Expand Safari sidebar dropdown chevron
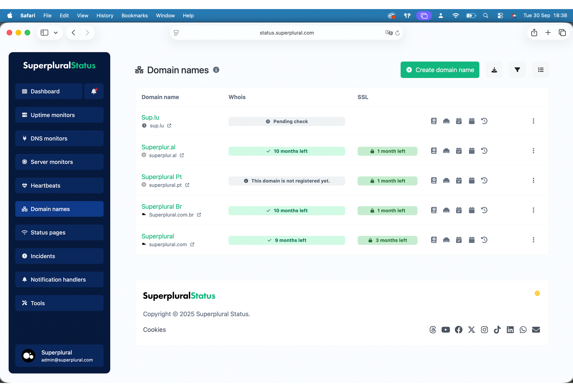The height and width of the screenshot is (392, 573). 56,33
